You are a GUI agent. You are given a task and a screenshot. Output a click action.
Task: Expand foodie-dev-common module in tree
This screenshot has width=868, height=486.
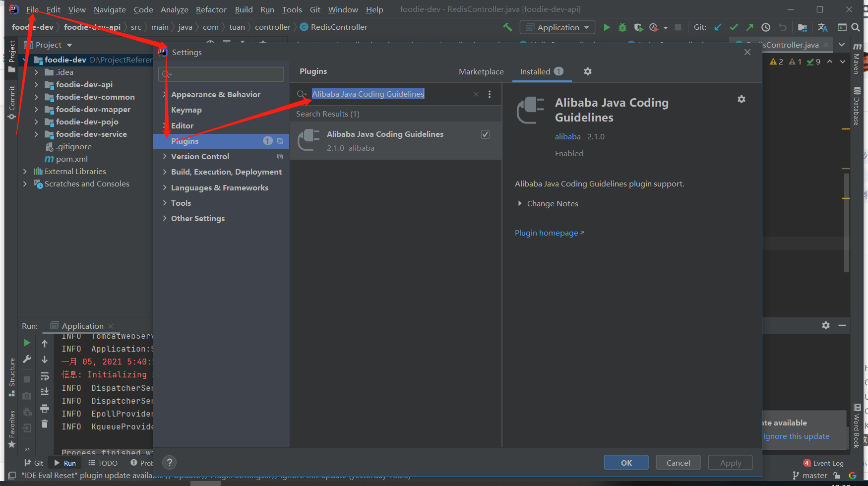click(36, 97)
